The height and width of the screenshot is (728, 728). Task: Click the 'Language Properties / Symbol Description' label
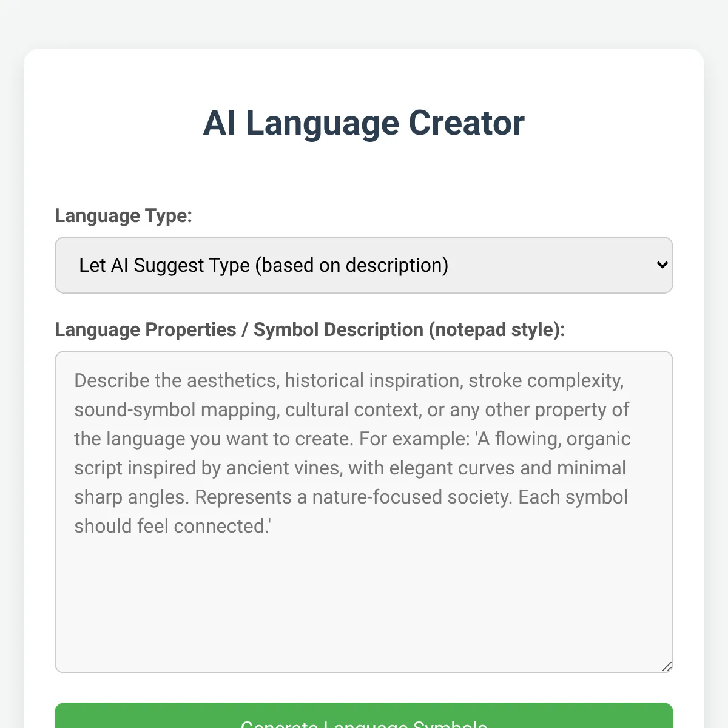[239, 329]
